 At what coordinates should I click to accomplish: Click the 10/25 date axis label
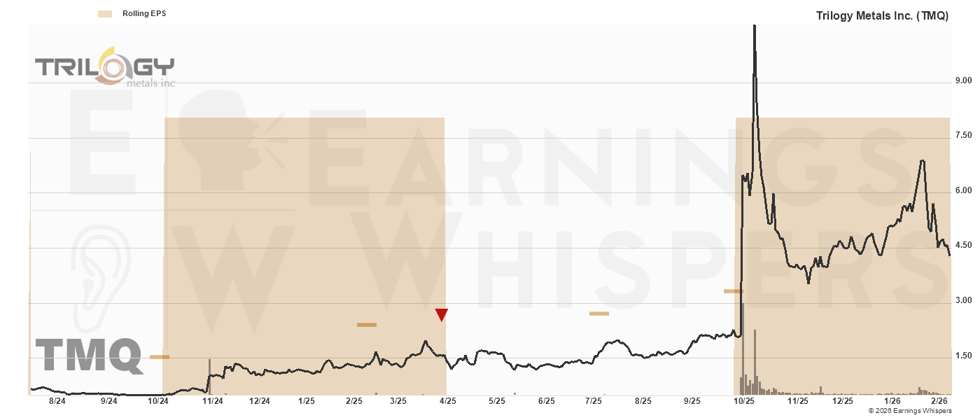coord(743,401)
